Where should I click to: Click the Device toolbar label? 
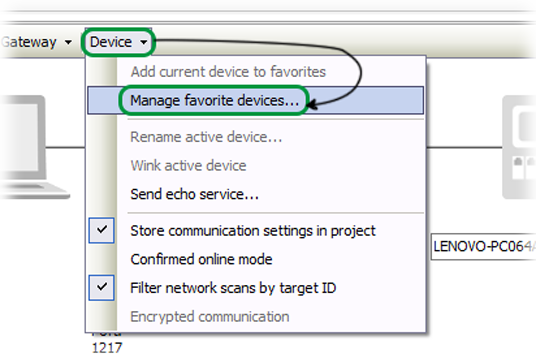coord(110,42)
